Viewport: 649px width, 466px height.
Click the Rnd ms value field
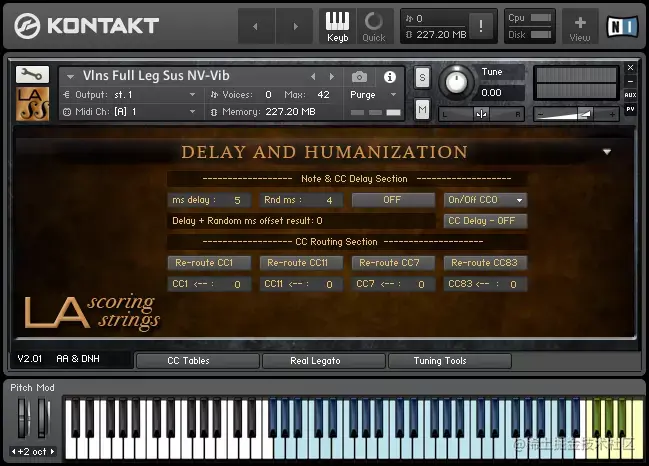pyautogui.click(x=301, y=200)
